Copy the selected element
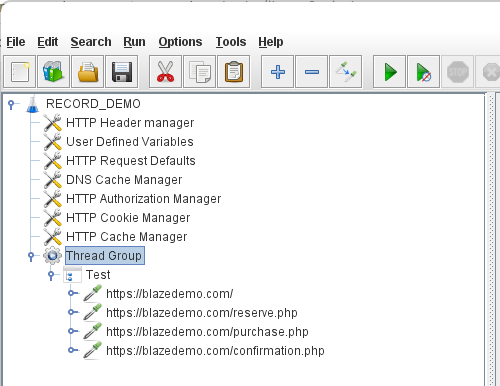Image resolution: width=500 pixels, height=386 pixels. 199,72
